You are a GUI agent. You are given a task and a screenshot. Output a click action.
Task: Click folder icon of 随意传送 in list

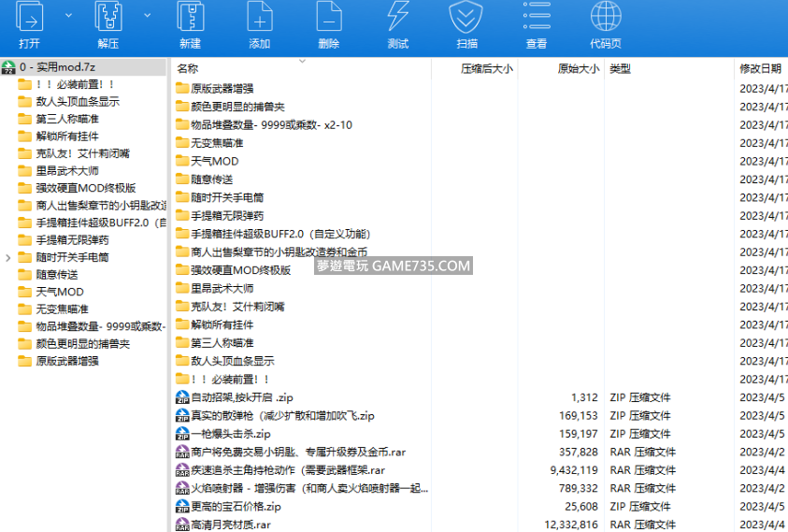click(182, 180)
